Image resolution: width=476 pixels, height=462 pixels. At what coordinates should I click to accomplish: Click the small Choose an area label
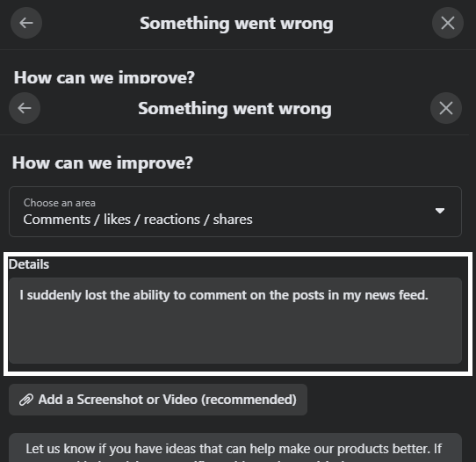[x=60, y=203]
